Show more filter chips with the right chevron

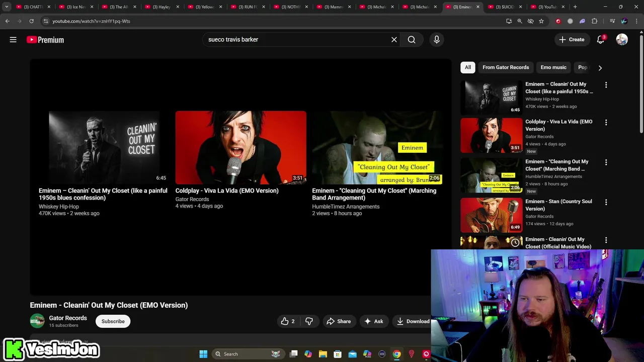pyautogui.click(x=600, y=67)
